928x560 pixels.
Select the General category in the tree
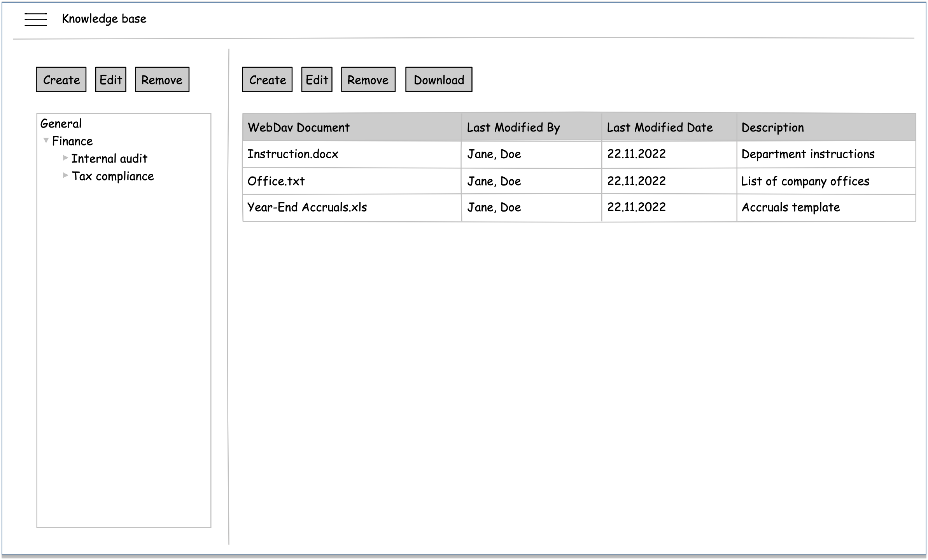[x=61, y=123]
